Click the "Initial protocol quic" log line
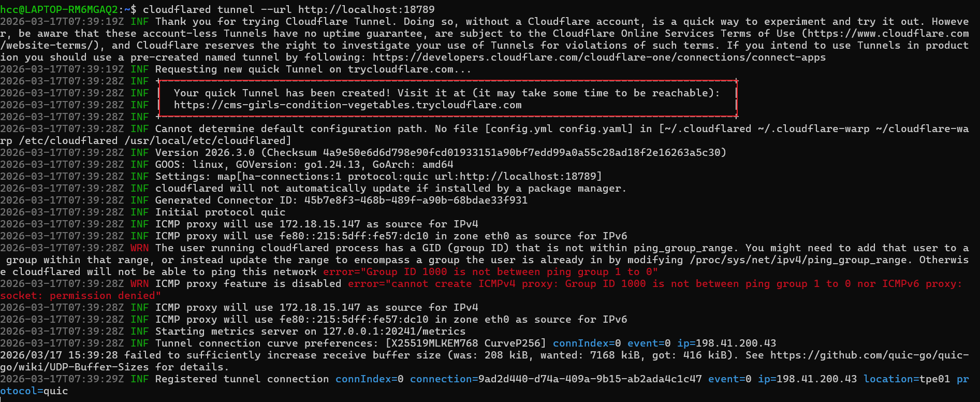The width and height of the screenshot is (980, 402). click(x=220, y=212)
